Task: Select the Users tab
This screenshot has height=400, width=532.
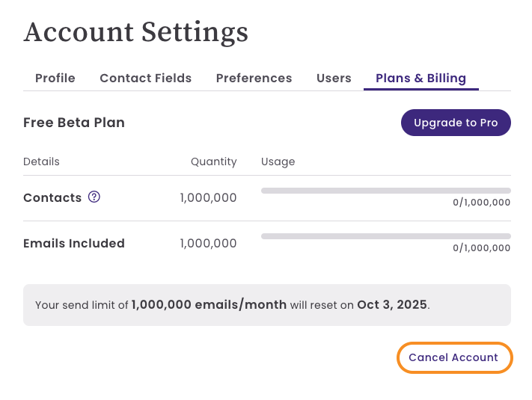Action: [334, 78]
